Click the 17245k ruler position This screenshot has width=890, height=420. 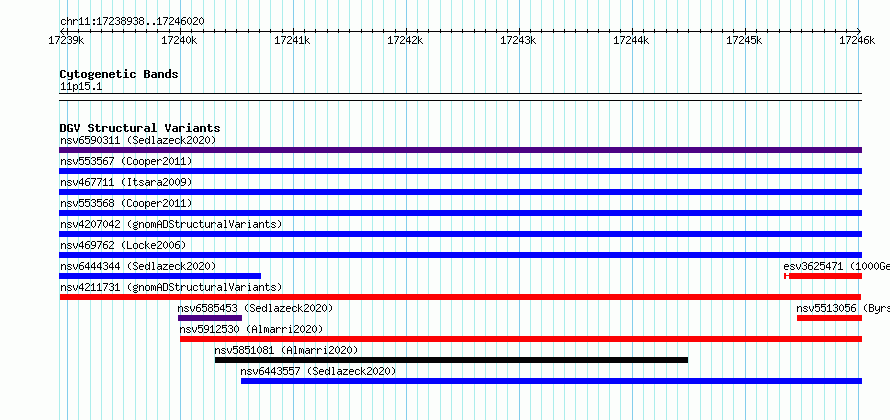[745, 40]
